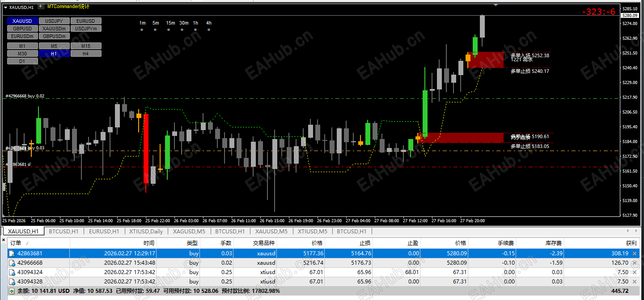
Task: Toggle the 1h indicator dot
Action: tap(195, 30)
